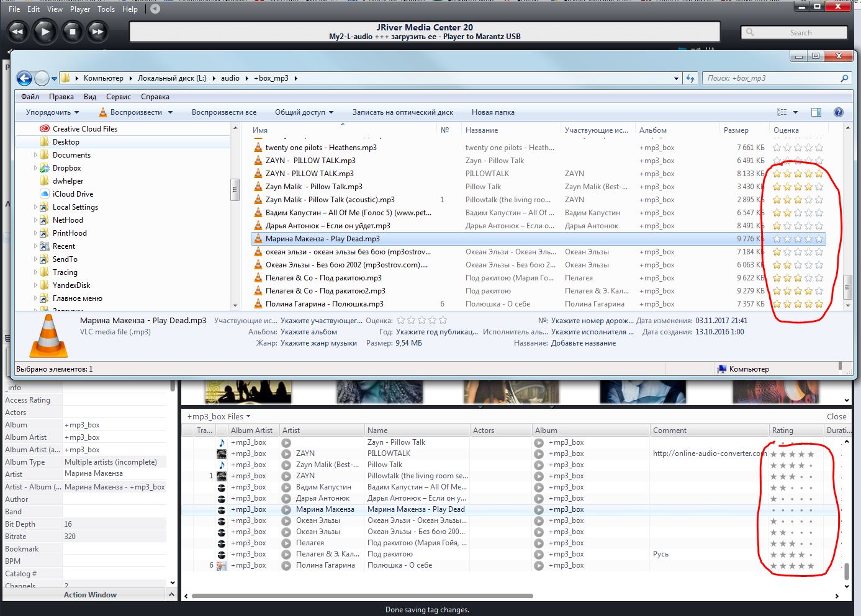Viewport: 861px width, 616px height.
Task: Click the Close link in JRiver panel
Action: [836, 417]
